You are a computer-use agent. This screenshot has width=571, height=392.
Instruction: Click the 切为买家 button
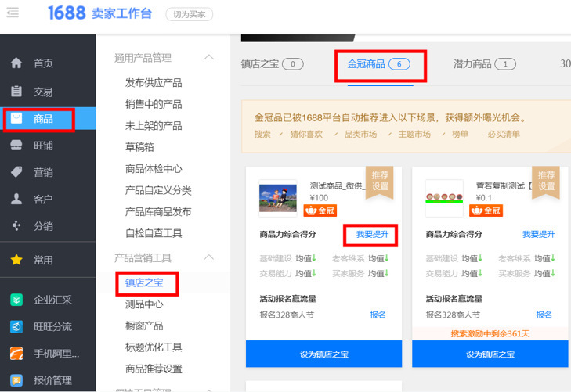(x=189, y=14)
